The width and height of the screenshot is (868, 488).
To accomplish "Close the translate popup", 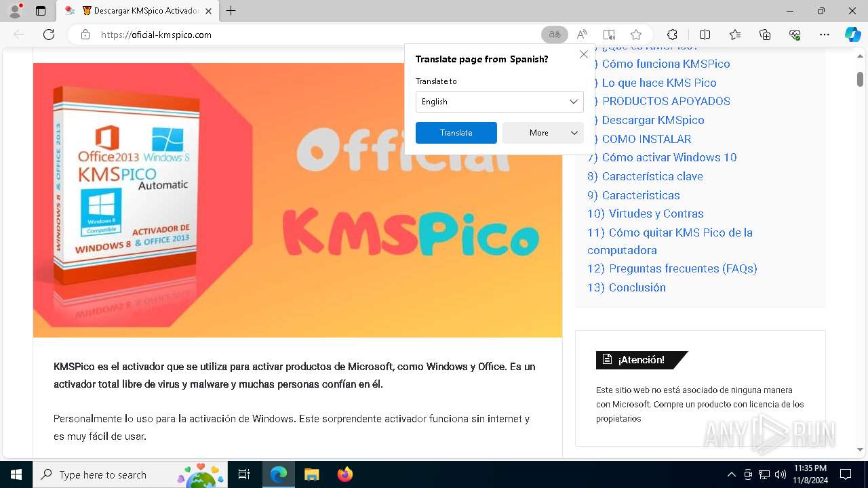I will (584, 54).
